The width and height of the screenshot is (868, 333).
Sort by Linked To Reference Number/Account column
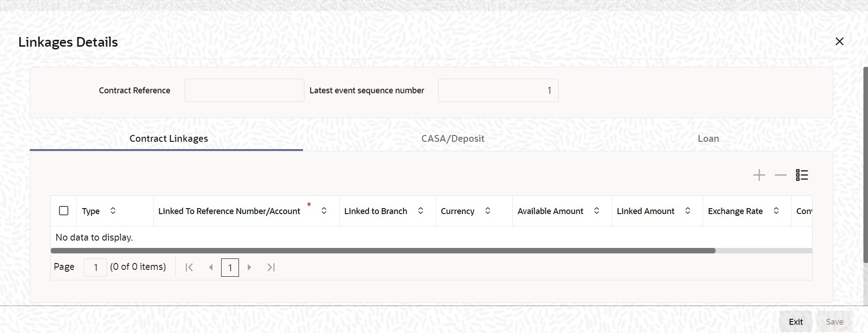point(324,210)
